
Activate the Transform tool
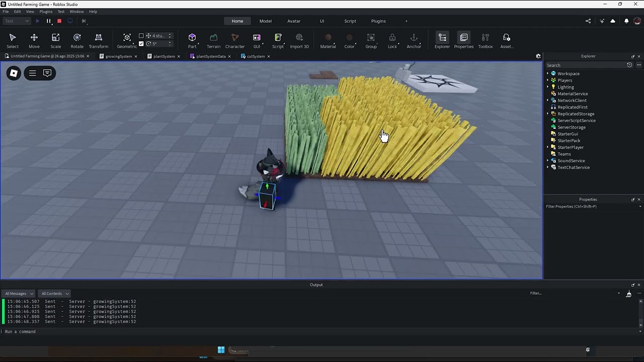[99, 40]
